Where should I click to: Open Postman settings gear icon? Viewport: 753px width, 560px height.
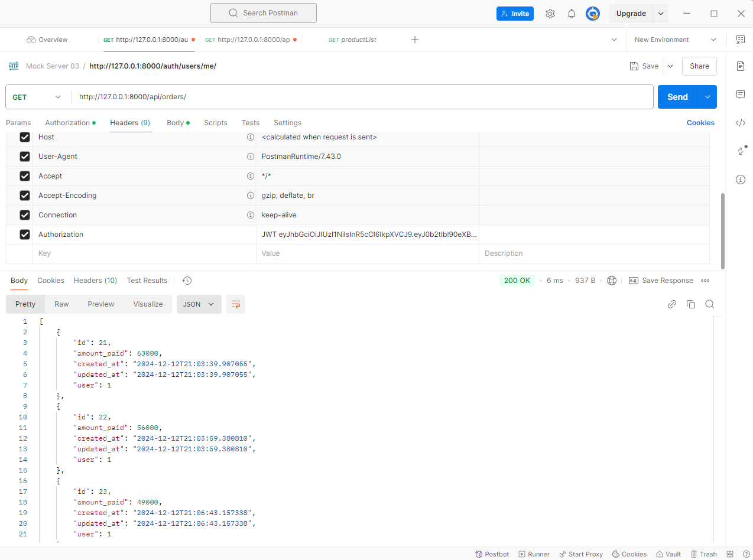click(550, 14)
